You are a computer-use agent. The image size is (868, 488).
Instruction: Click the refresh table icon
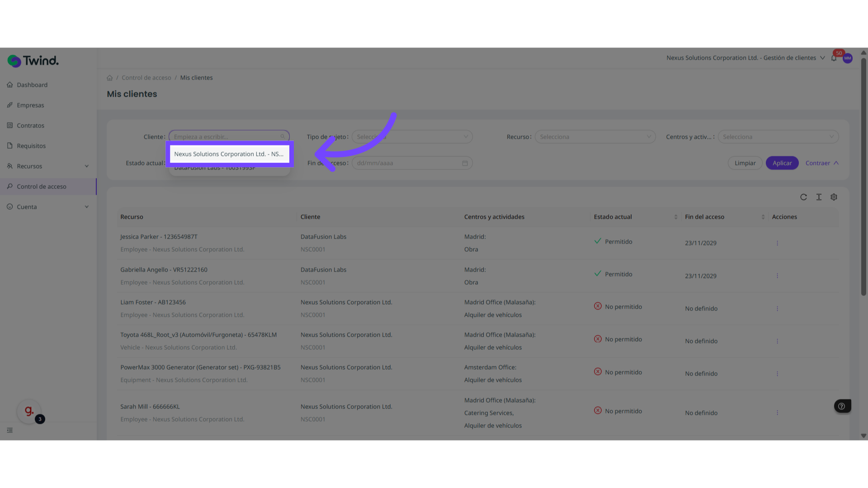point(803,197)
